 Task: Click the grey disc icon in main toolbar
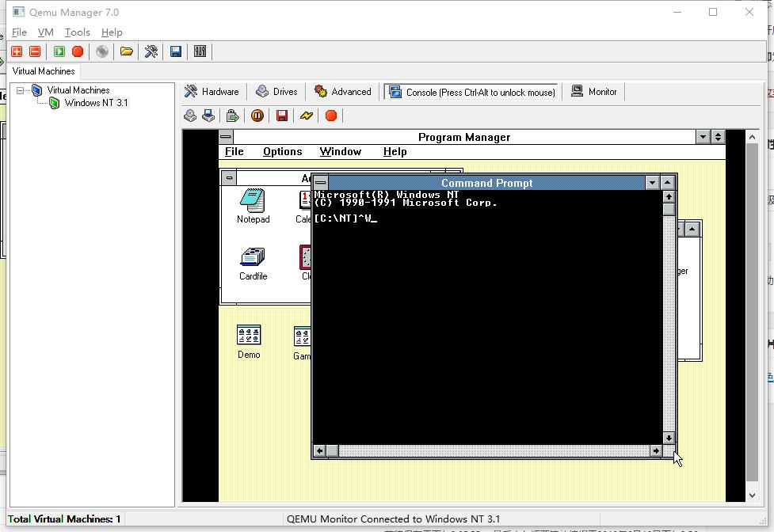[102, 51]
